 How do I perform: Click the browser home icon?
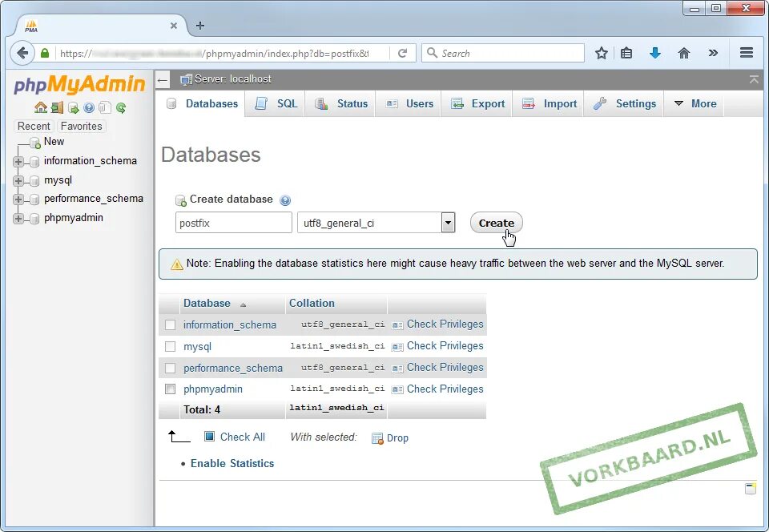[683, 53]
